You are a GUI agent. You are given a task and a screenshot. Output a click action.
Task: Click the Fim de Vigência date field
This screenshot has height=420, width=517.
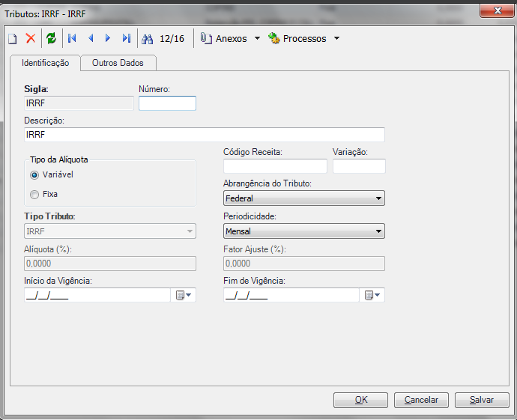[291, 295]
